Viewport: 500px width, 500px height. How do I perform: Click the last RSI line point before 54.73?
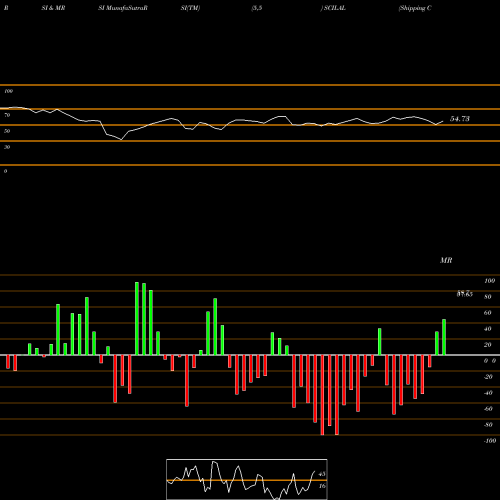click(443, 121)
